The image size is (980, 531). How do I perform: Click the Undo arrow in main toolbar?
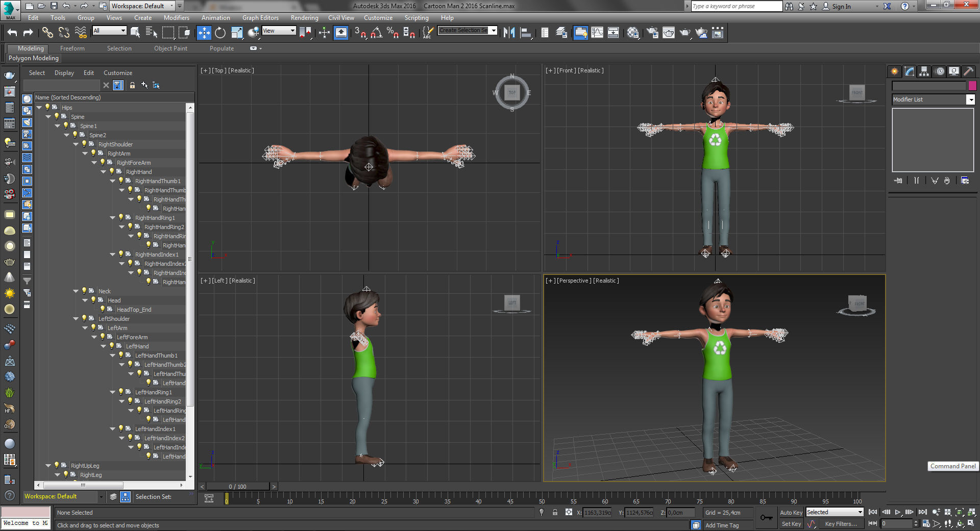12,33
